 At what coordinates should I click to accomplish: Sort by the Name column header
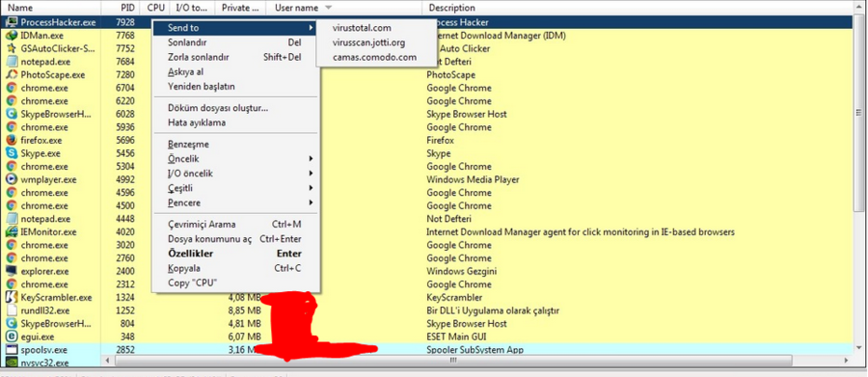[51, 8]
